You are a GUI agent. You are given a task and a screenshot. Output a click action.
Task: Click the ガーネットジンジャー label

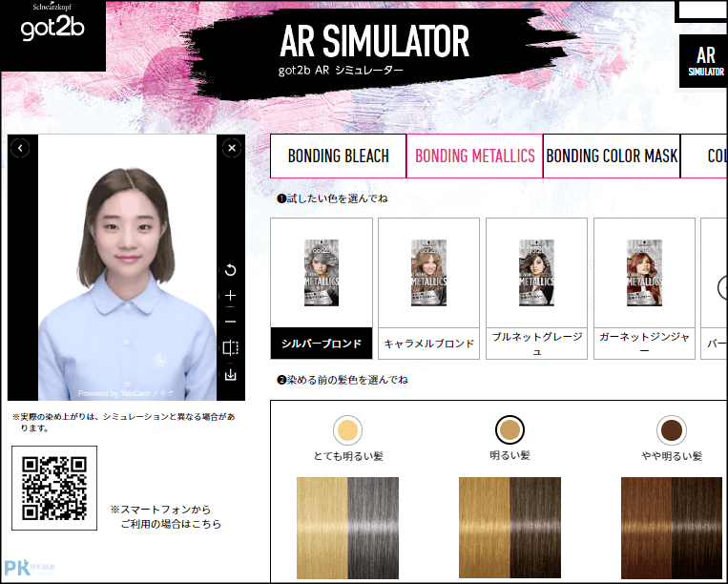click(644, 344)
